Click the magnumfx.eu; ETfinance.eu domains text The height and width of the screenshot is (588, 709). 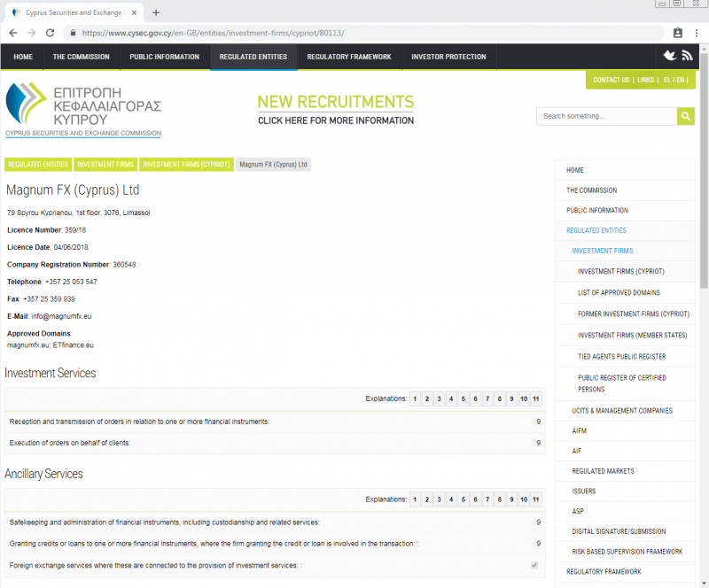[51, 345]
